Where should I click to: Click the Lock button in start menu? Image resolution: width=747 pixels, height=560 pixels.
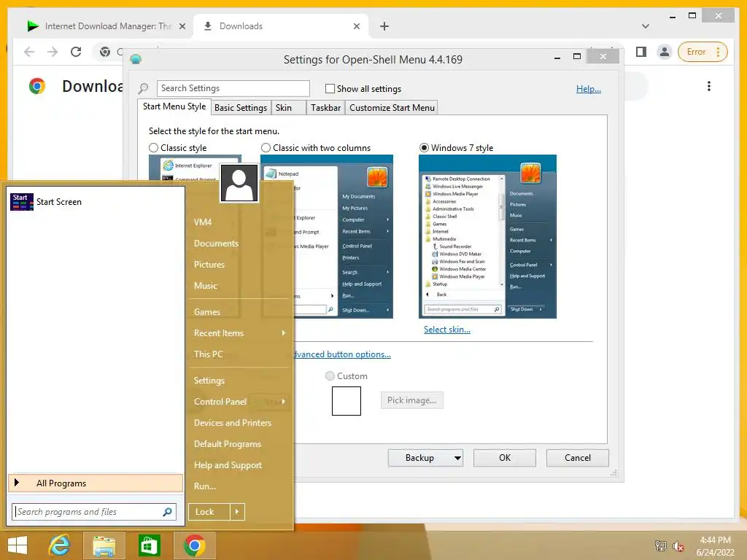tap(209, 512)
